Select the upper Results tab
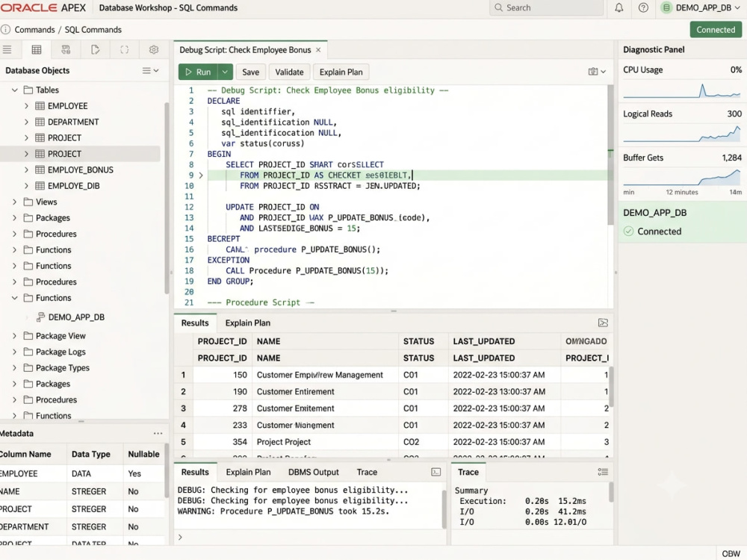The width and height of the screenshot is (747, 560). coord(195,323)
